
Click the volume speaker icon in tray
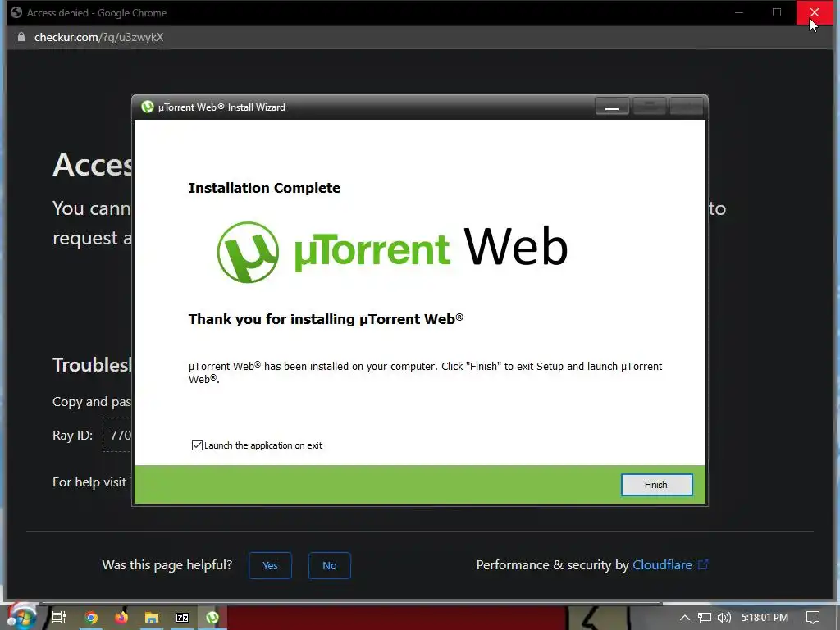coord(724,618)
